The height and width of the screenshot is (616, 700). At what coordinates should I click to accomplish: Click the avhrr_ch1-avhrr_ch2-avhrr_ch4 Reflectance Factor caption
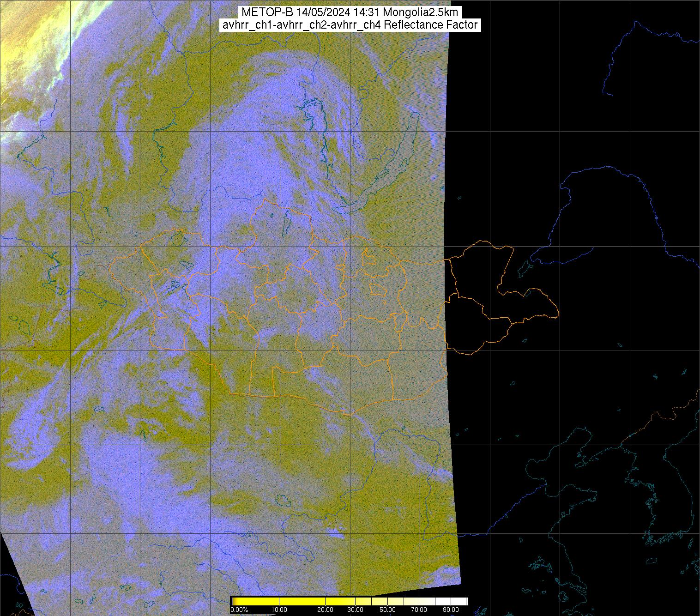coord(350,25)
